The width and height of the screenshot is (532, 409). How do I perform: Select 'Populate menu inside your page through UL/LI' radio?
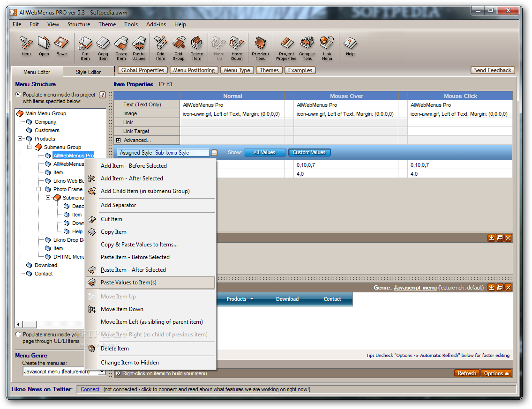tap(18, 335)
